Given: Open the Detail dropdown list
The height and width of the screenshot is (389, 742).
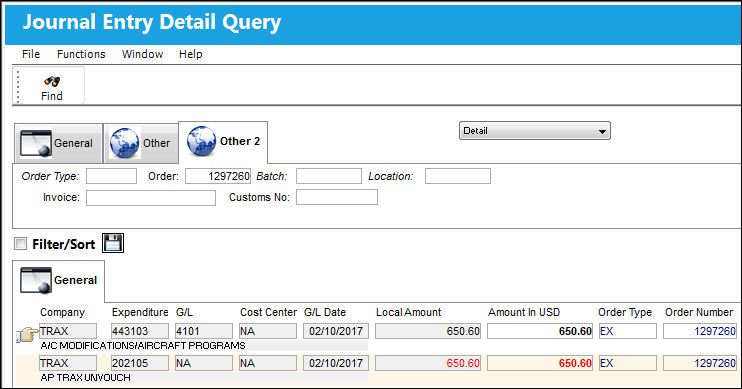Looking at the screenshot, I should coord(535,131).
